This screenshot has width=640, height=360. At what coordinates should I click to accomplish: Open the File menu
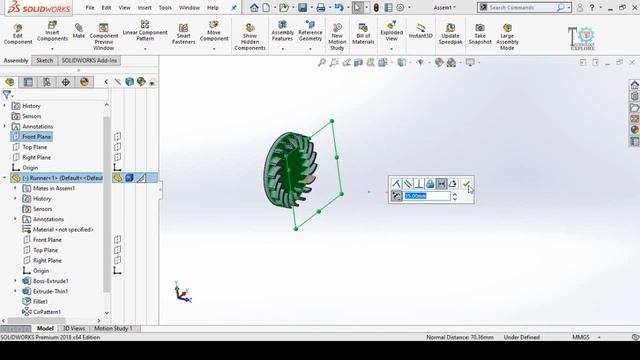pyautogui.click(x=90, y=8)
